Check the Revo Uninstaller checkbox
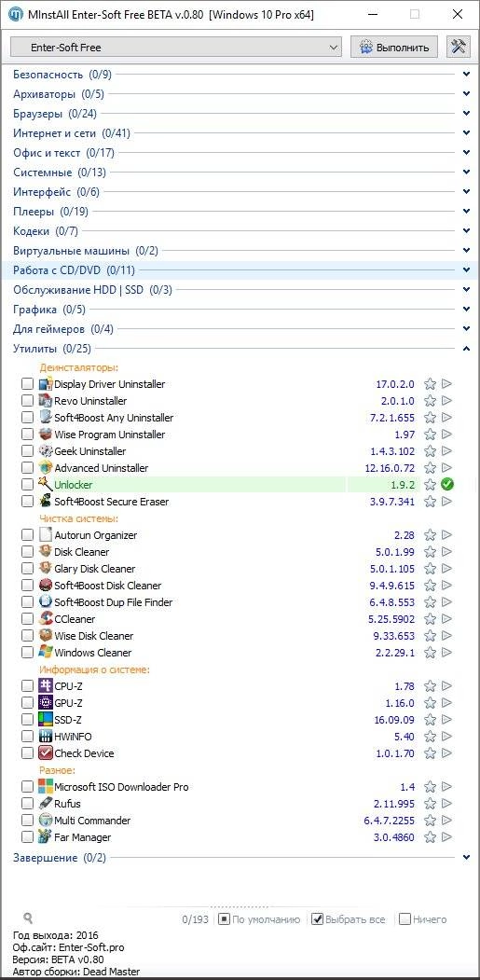 [x=27, y=401]
